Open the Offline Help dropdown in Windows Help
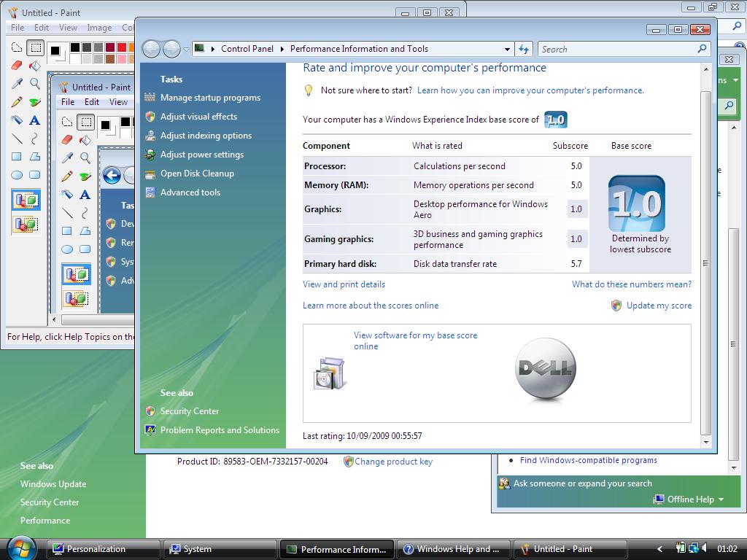 [x=695, y=499]
